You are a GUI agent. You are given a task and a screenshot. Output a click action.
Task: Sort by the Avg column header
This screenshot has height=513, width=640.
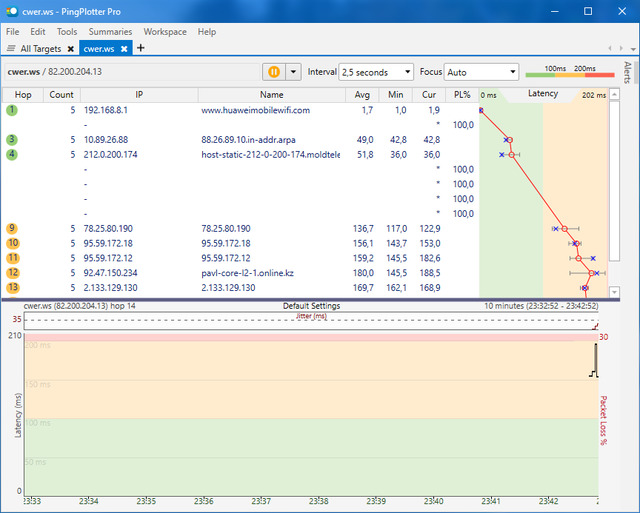click(x=362, y=94)
